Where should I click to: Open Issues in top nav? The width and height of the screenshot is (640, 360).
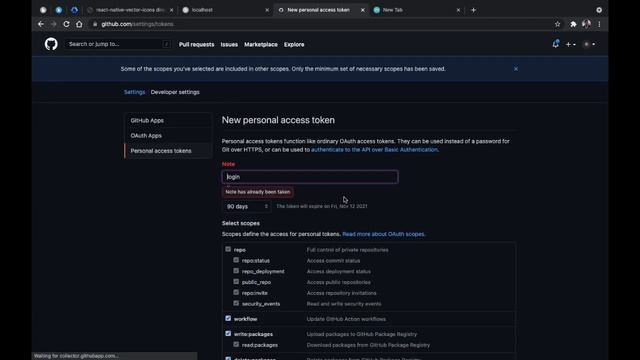click(x=229, y=44)
